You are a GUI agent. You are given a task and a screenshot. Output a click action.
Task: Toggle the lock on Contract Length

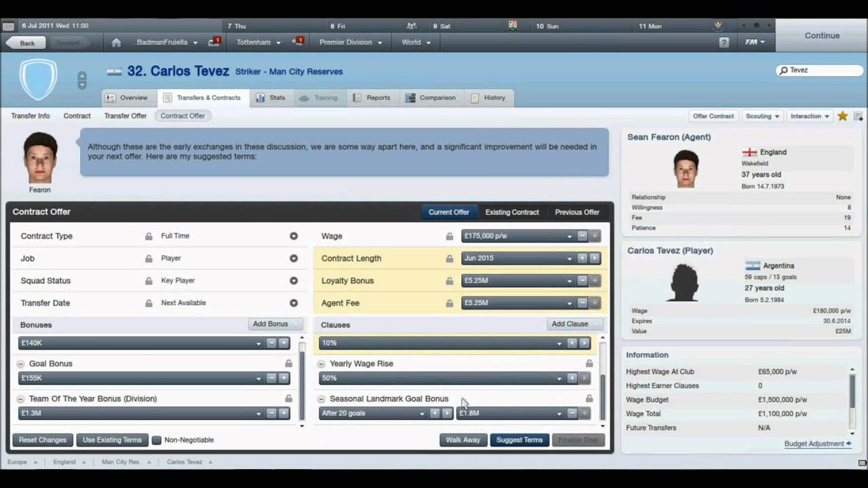pos(449,259)
